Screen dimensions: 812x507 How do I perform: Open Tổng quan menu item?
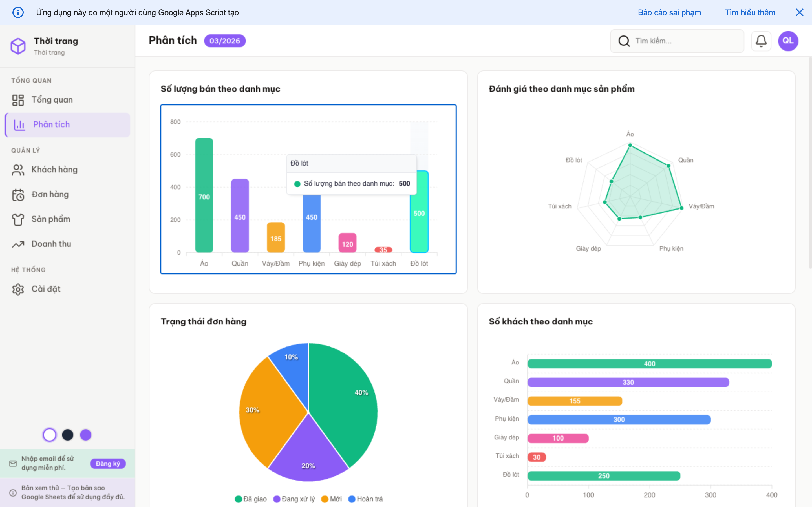click(x=52, y=100)
